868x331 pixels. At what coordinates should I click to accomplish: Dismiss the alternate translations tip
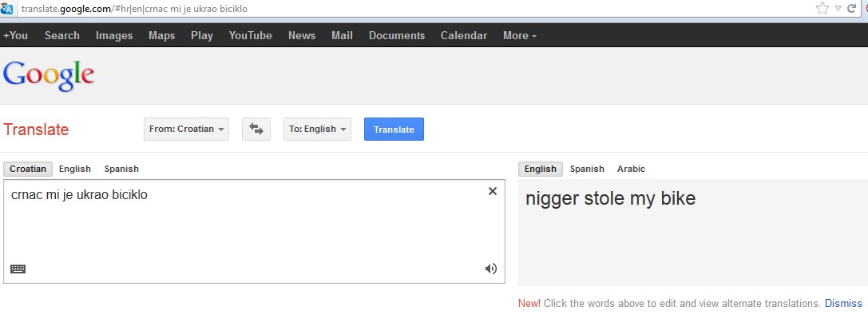[x=843, y=303]
